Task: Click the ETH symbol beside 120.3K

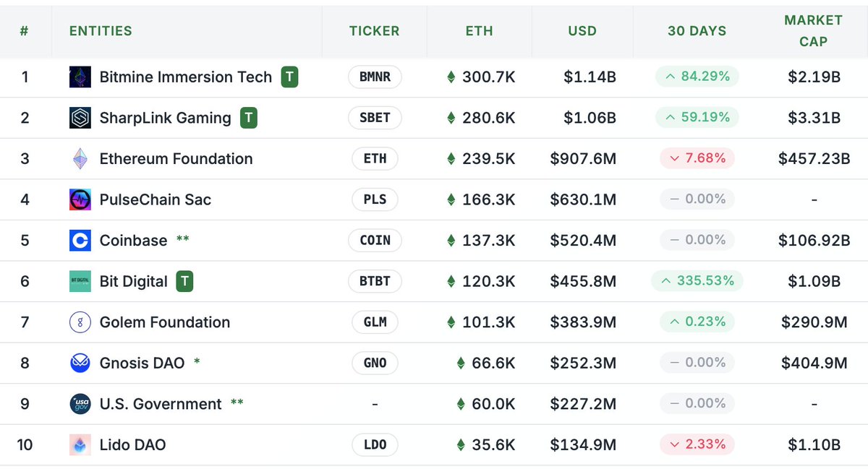Action: pos(451,281)
